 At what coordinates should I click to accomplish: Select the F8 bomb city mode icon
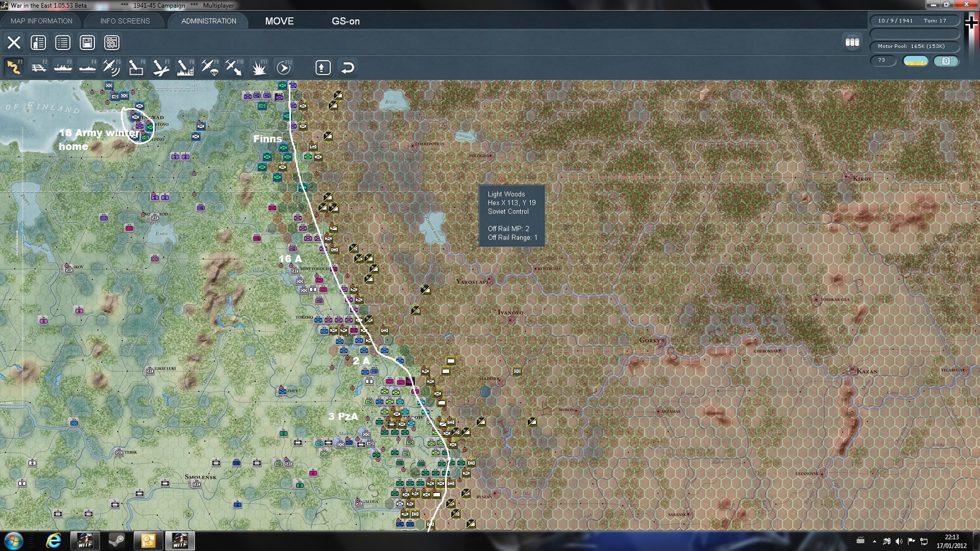[x=185, y=67]
